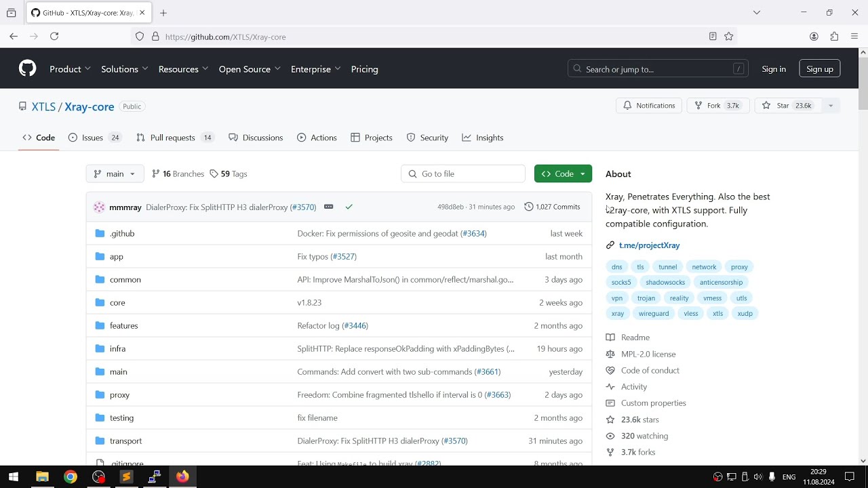View 59 Tags link
The height and width of the screenshot is (488, 868).
[229, 174]
